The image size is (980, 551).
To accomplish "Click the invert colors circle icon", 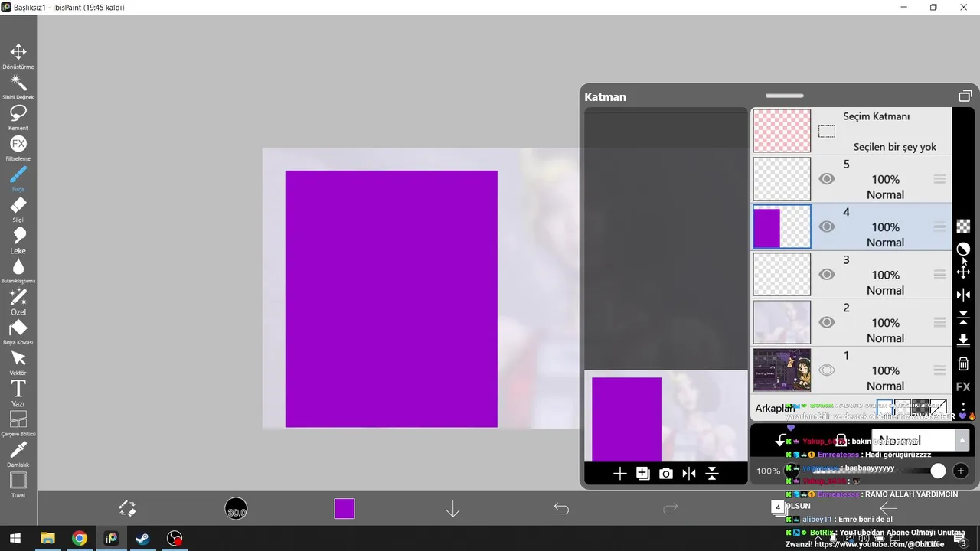I will coord(963,249).
